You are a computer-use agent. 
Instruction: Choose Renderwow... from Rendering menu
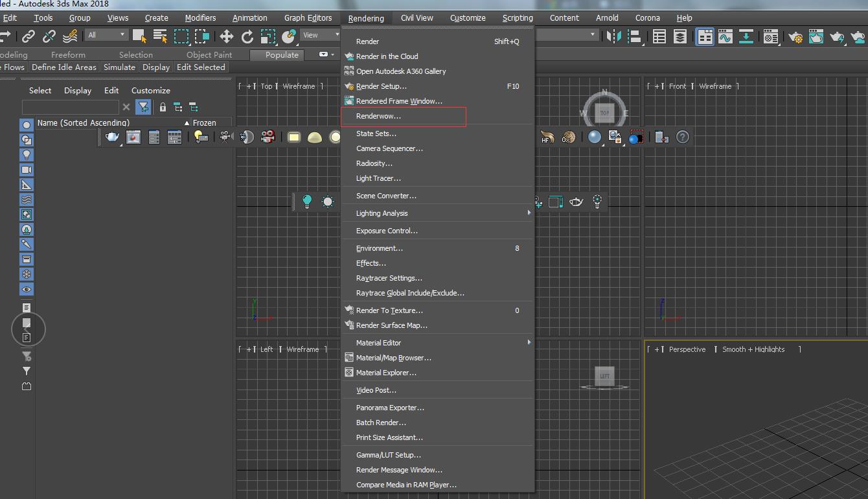(x=437, y=116)
